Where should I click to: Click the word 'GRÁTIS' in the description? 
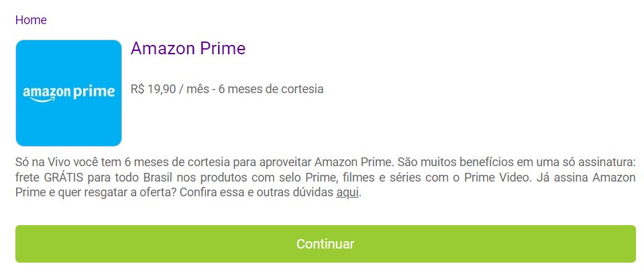click(62, 178)
